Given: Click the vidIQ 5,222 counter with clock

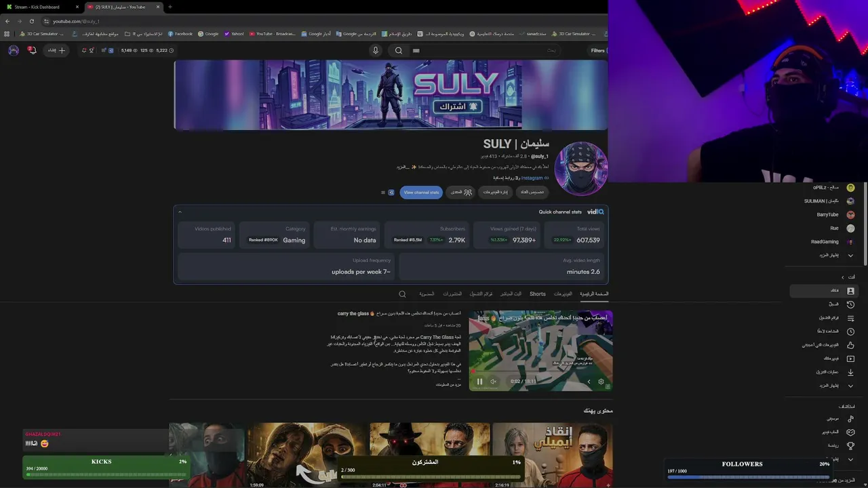Looking at the screenshot, I should (165, 50).
